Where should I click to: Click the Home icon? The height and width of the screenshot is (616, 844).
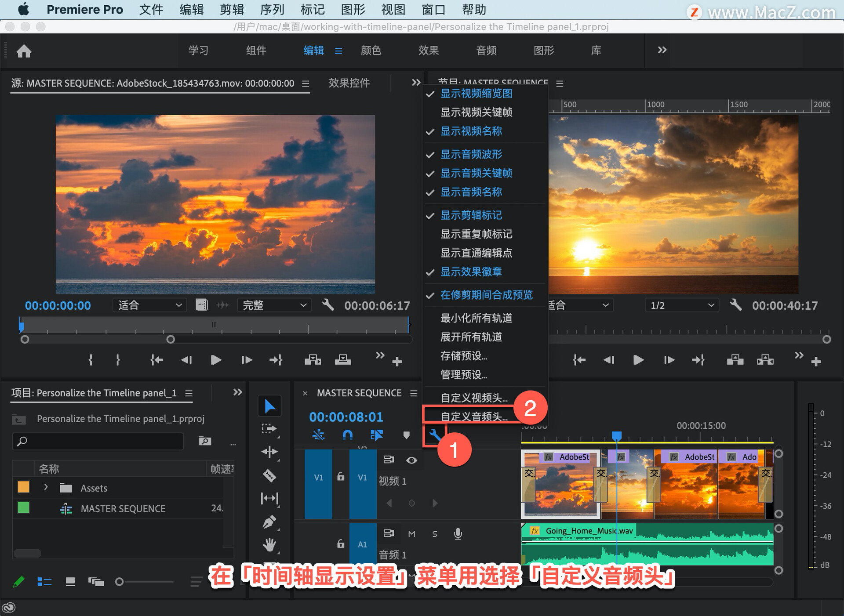[24, 51]
